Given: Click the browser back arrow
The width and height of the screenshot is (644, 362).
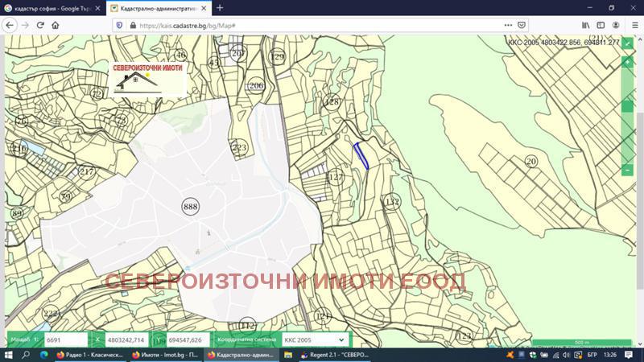Looking at the screenshot, I should pos(10,25).
